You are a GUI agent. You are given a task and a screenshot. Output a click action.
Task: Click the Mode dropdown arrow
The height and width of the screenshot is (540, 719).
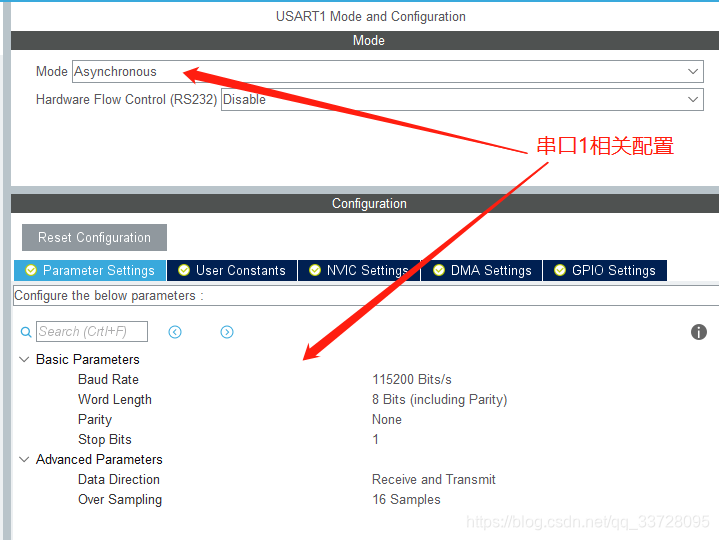(x=693, y=72)
